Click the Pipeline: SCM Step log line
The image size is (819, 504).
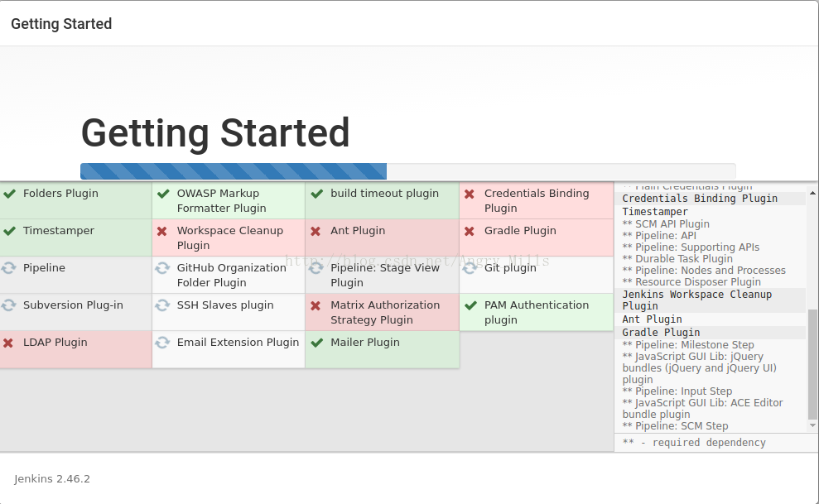click(676, 426)
